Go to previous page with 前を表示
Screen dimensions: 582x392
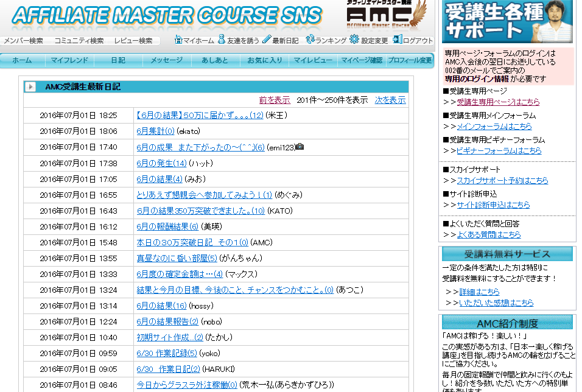275,100
